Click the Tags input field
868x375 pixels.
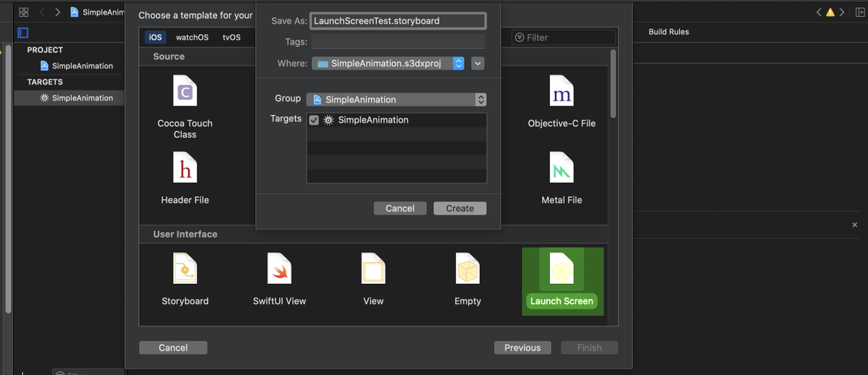[x=398, y=42]
